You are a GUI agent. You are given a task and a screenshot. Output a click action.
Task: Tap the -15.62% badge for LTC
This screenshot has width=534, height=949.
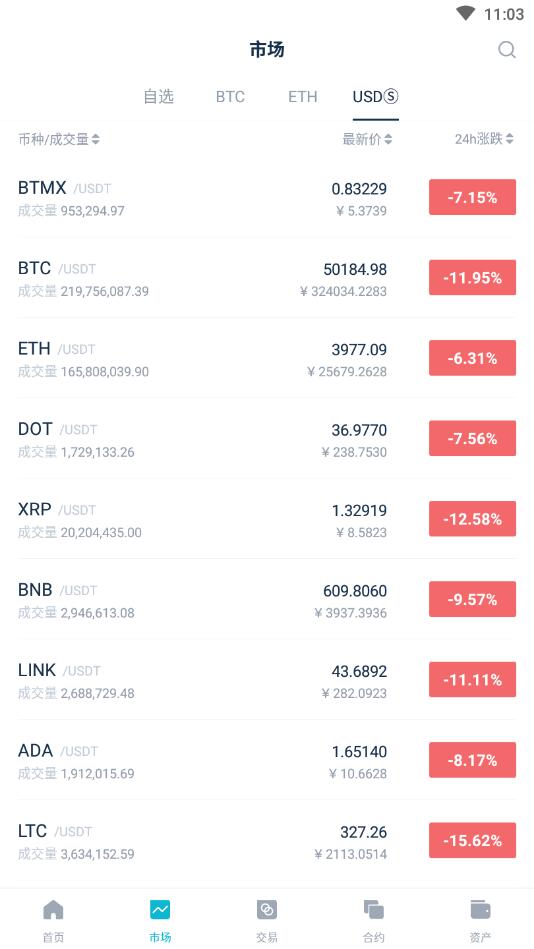(x=472, y=841)
